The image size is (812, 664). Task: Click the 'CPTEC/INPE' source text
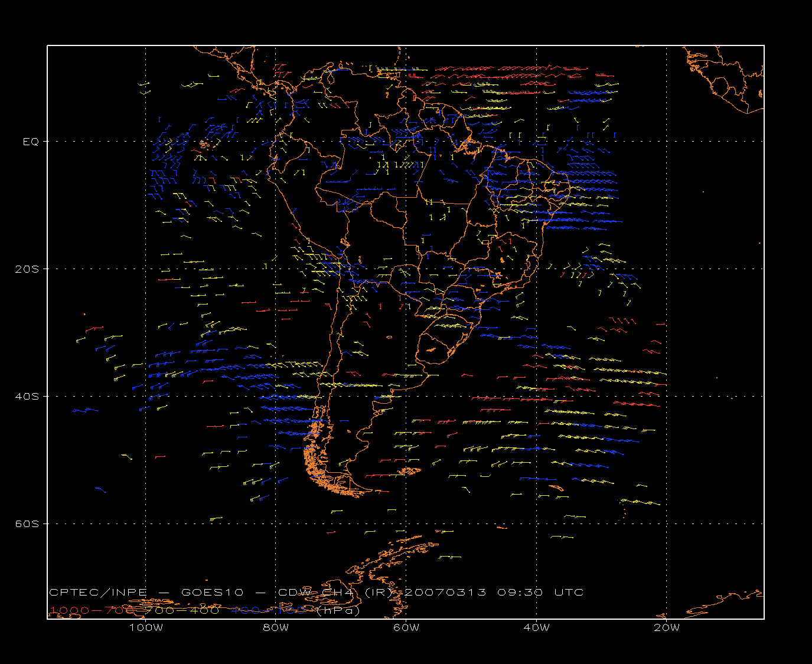tap(98, 592)
